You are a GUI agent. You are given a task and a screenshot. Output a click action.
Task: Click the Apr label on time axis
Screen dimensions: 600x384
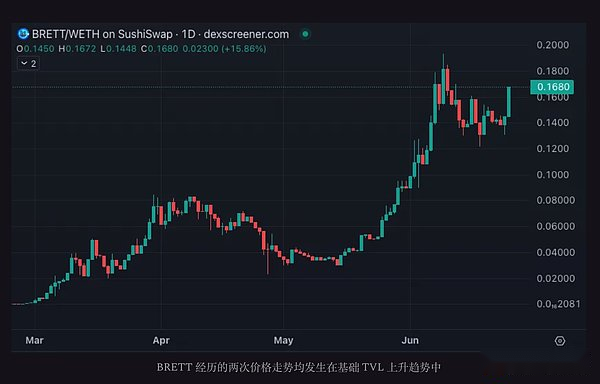(x=161, y=340)
